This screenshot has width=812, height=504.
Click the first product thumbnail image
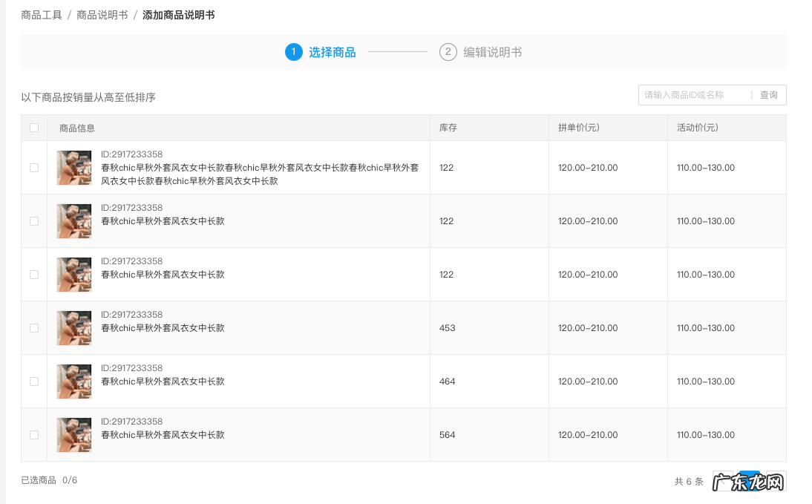point(73,167)
